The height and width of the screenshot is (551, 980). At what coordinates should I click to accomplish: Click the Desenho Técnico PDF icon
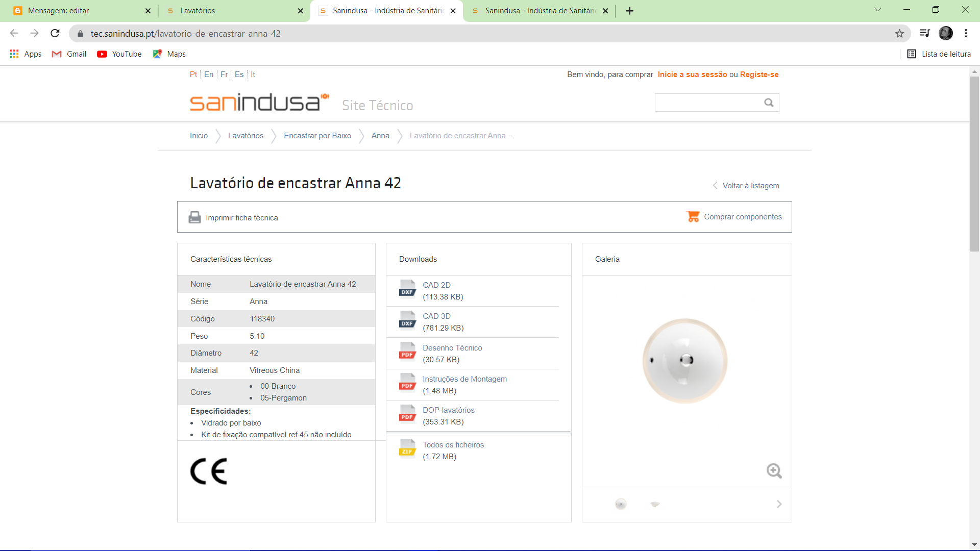407,351
